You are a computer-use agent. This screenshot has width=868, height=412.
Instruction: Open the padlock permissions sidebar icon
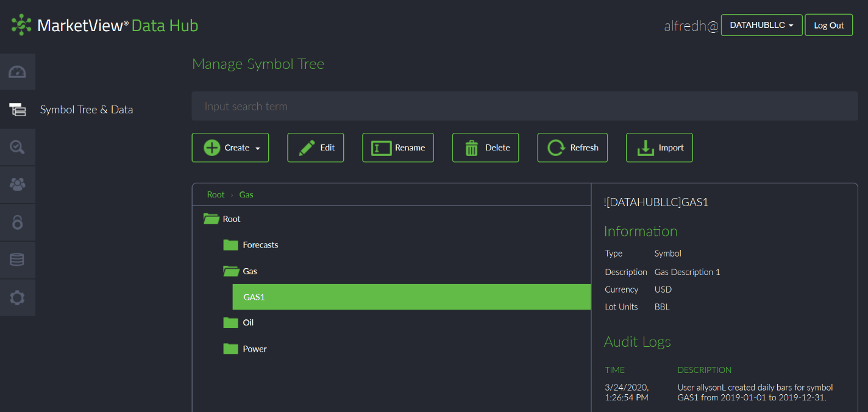tap(17, 222)
